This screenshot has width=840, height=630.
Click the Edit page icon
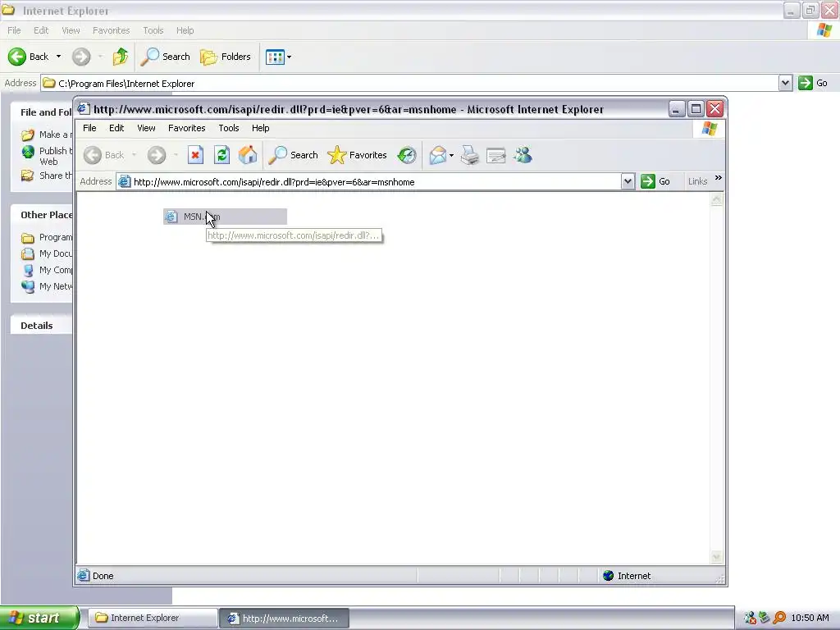point(496,155)
